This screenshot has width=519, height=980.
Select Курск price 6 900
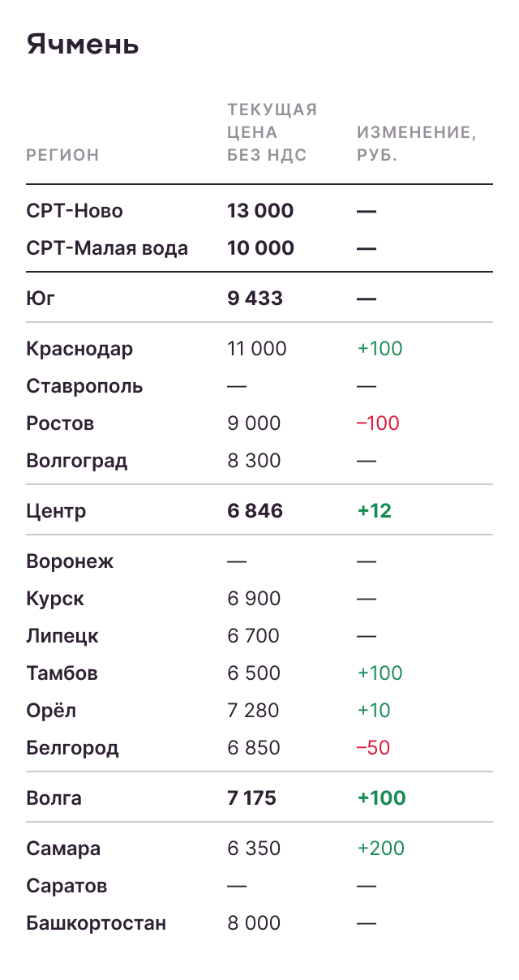pos(254,599)
